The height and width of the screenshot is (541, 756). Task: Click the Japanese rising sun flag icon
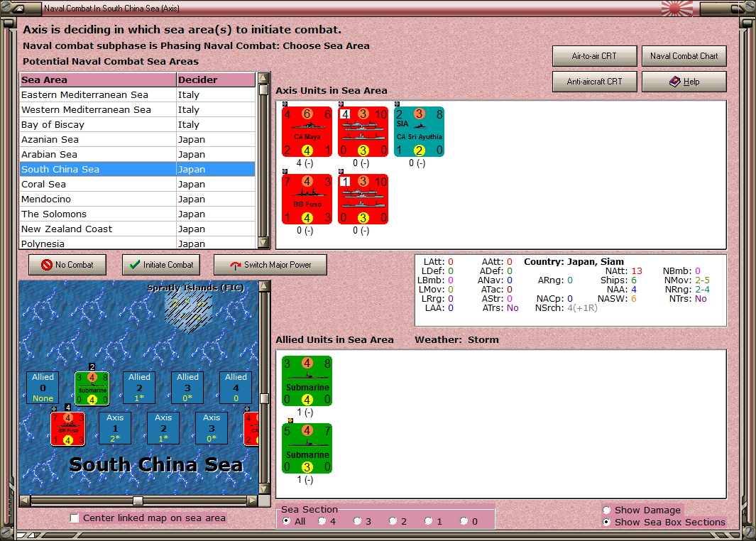click(x=677, y=9)
